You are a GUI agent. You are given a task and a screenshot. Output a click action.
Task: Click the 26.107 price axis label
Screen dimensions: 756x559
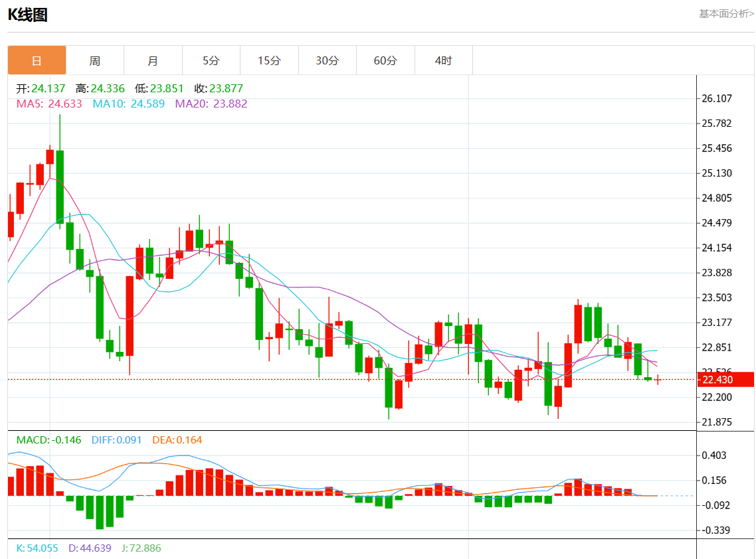tap(717, 98)
